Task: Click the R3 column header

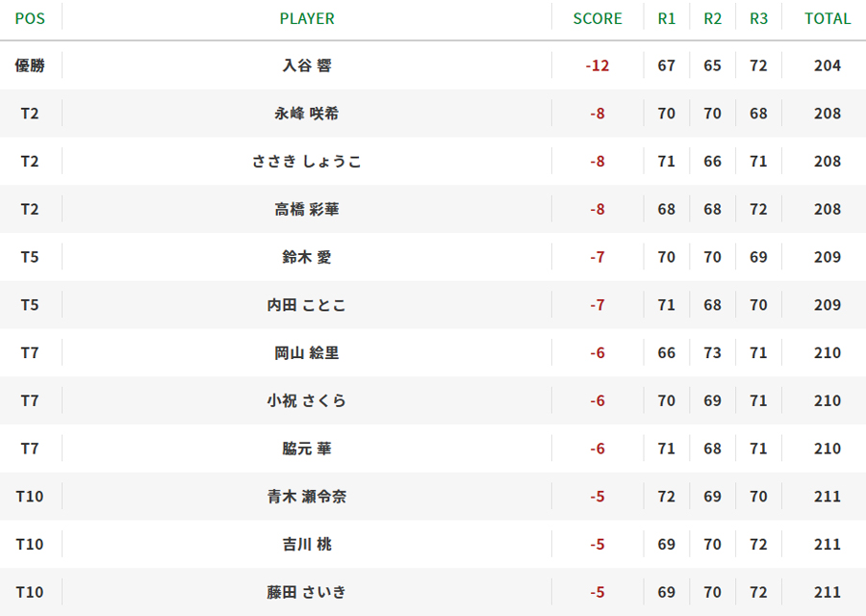Action: pos(758,19)
